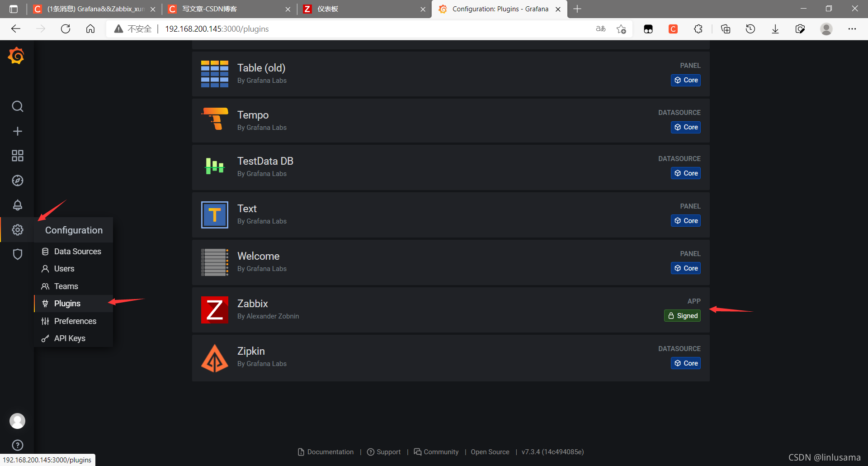The width and height of the screenshot is (868, 466).
Task: Open dashboard Search using magnifier icon
Action: [x=17, y=106]
